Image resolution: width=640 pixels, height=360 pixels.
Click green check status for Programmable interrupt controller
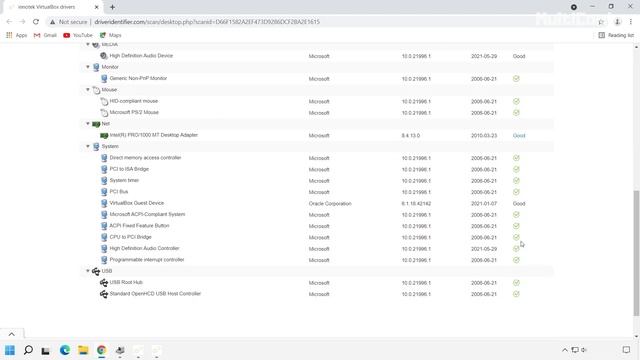[x=516, y=260]
